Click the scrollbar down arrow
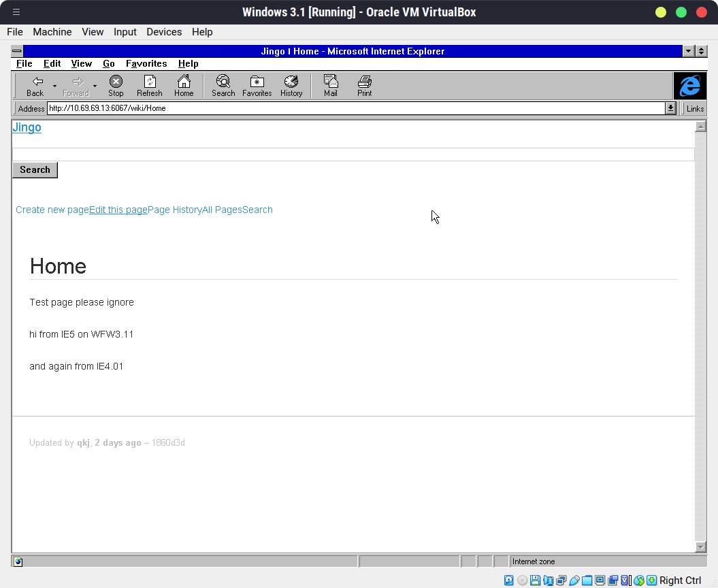The image size is (718, 588). pyautogui.click(x=700, y=546)
